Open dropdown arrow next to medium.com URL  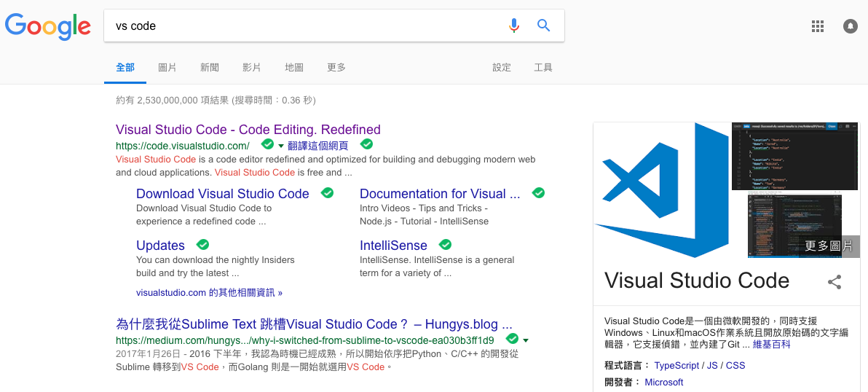(x=525, y=340)
